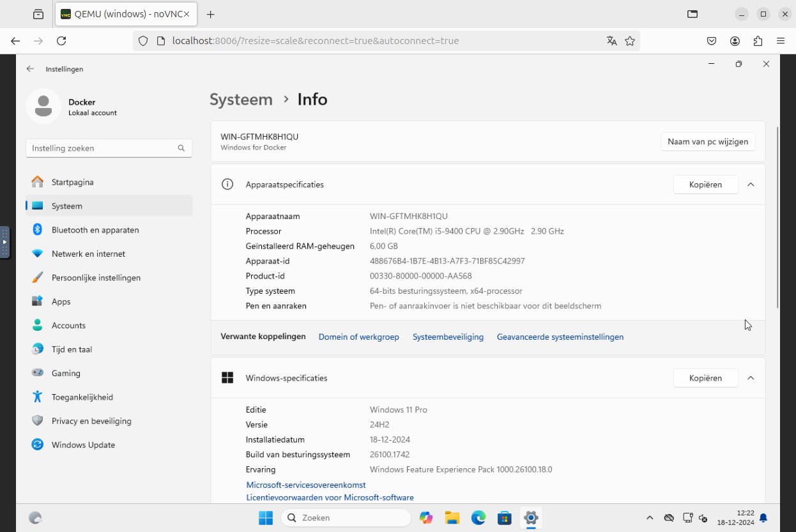Select the Versie value 24H2
The height and width of the screenshot is (532, 796).
pos(379,425)
